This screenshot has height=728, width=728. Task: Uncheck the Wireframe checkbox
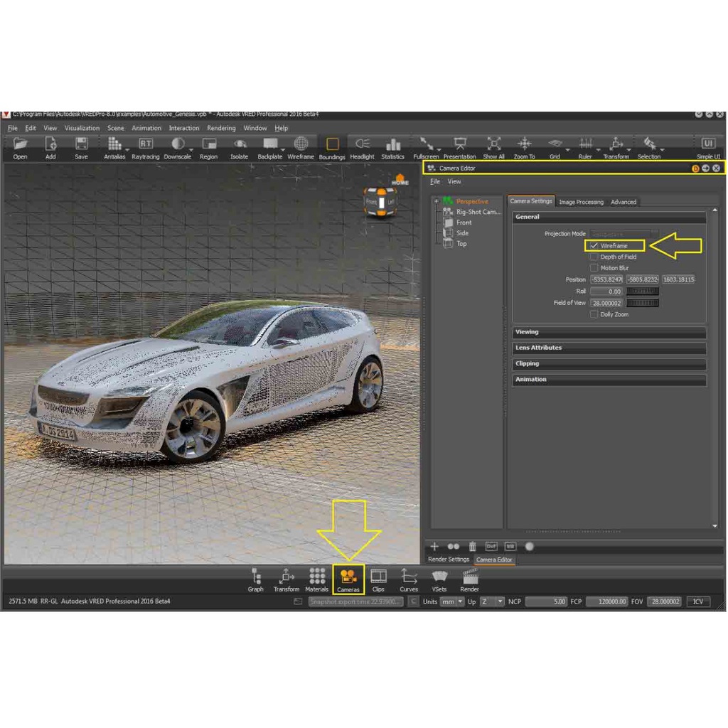pos(594,246)
